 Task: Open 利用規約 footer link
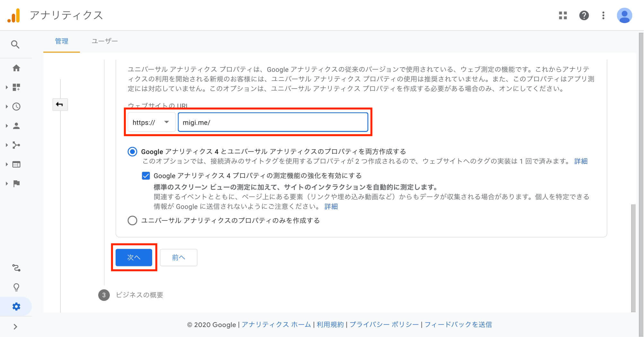330,324
